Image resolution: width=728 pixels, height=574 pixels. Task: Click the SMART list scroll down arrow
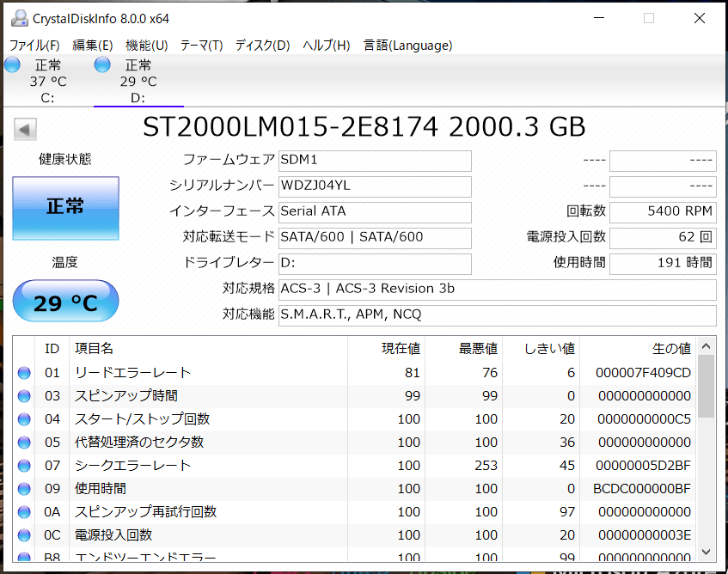click(x=707, y=553)
